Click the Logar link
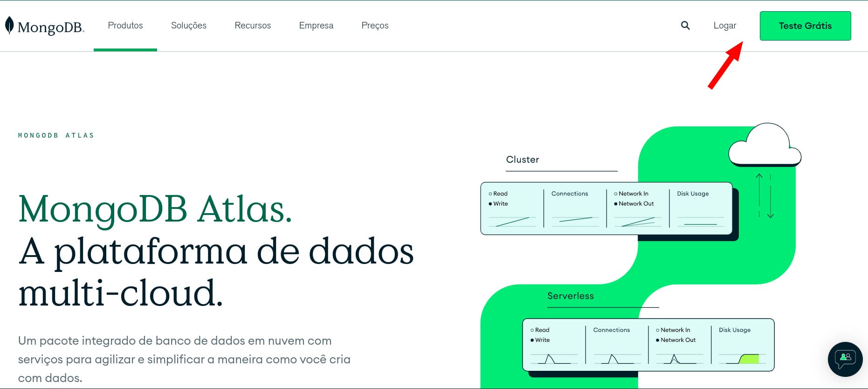The height and width of the screenshot is (389, 868). pos(725,26)
